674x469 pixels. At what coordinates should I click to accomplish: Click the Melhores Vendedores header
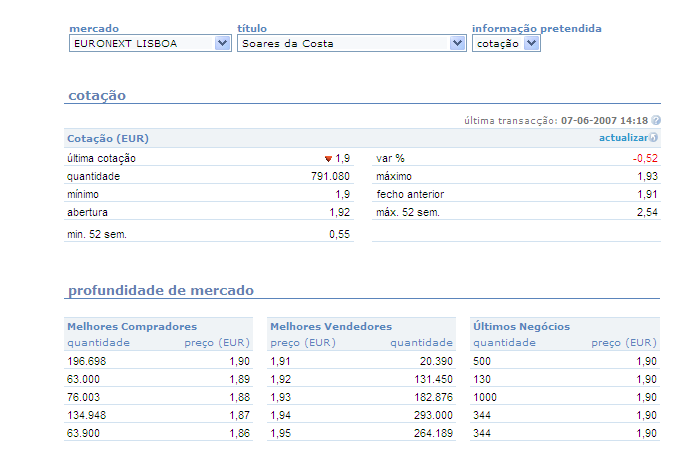pos(331,327)
